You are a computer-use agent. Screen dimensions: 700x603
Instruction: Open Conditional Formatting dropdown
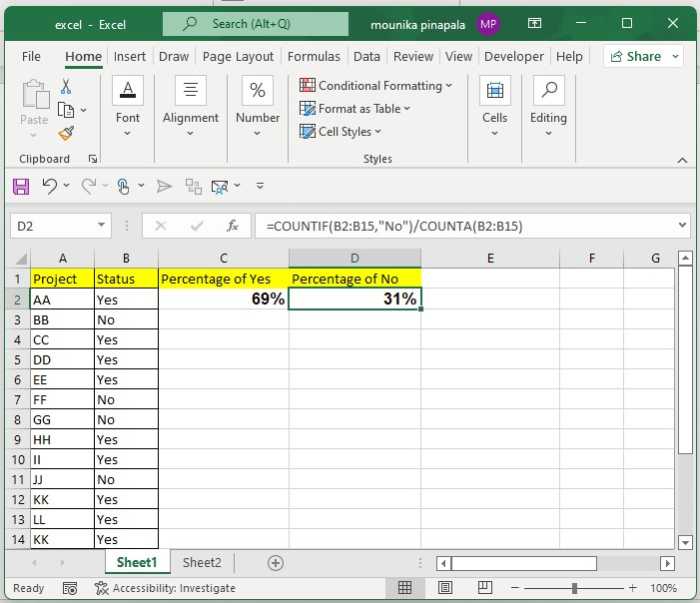click(375, 85)
